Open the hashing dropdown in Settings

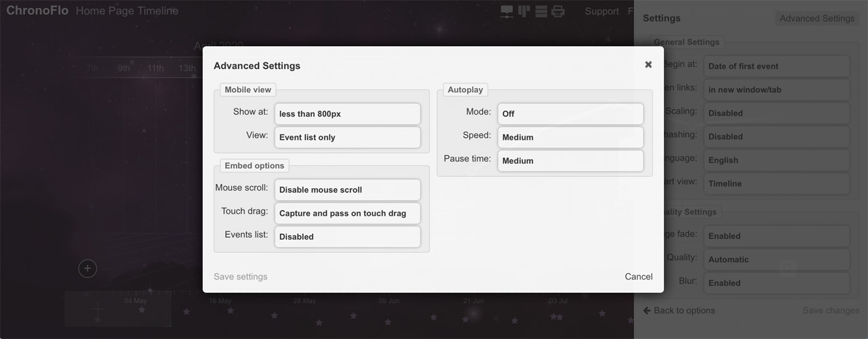776,136
